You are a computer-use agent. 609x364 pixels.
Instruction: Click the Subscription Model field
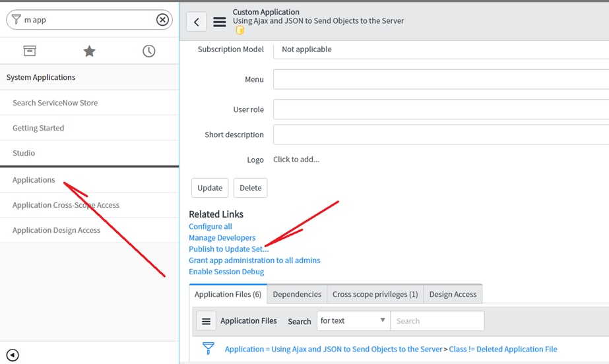click(441, 49)
